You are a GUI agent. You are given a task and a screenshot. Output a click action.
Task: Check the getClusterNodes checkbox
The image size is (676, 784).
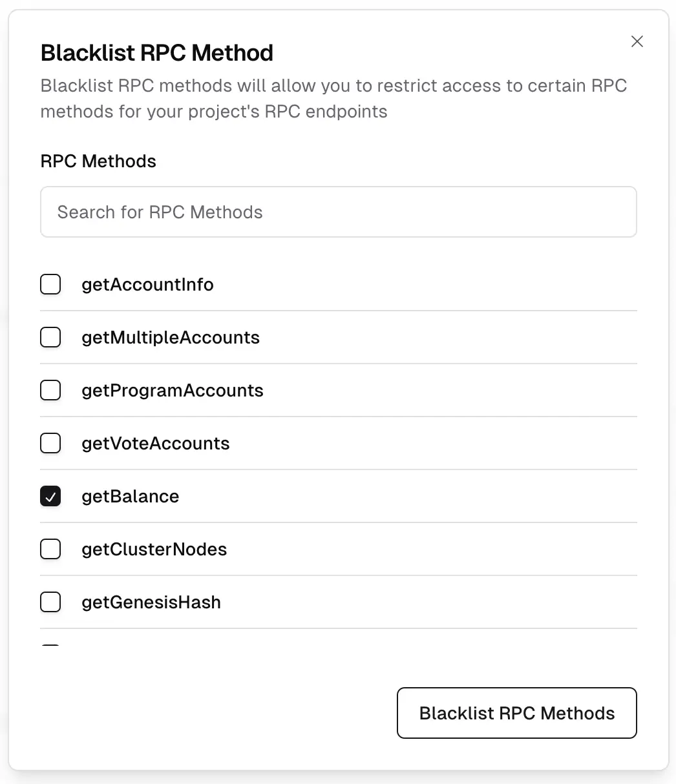tap(50, 549)
